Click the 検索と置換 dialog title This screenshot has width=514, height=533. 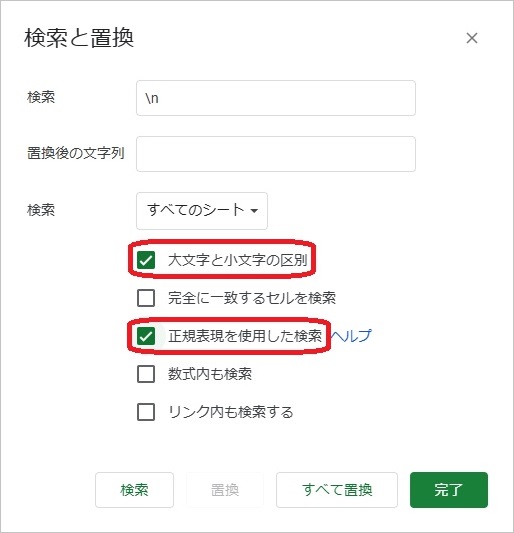pos(79,38)
